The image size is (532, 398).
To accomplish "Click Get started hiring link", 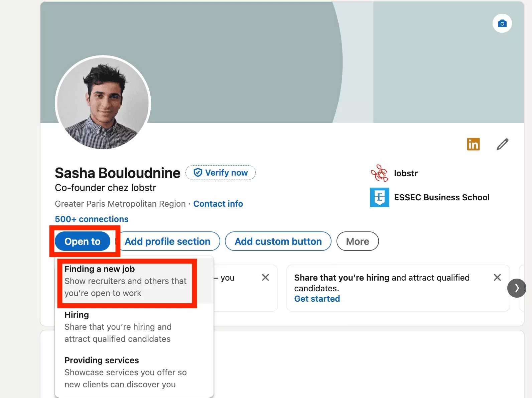I will point(317,299).
